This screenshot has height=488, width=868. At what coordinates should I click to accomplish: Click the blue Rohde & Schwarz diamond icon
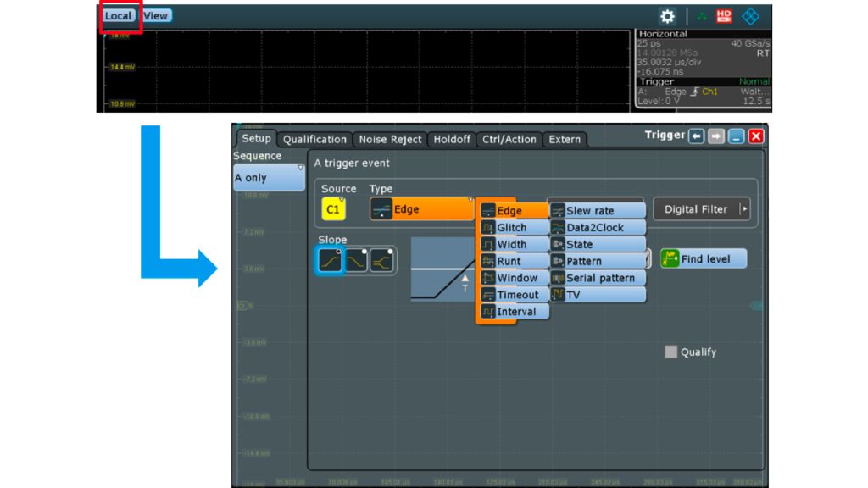tap(751, 16)
